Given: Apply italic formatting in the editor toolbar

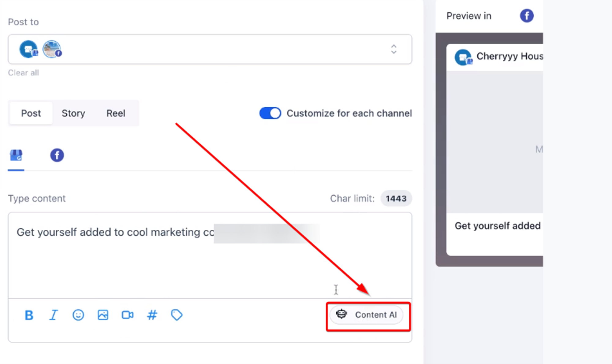Looking at the screenshot, I should 54,315.
